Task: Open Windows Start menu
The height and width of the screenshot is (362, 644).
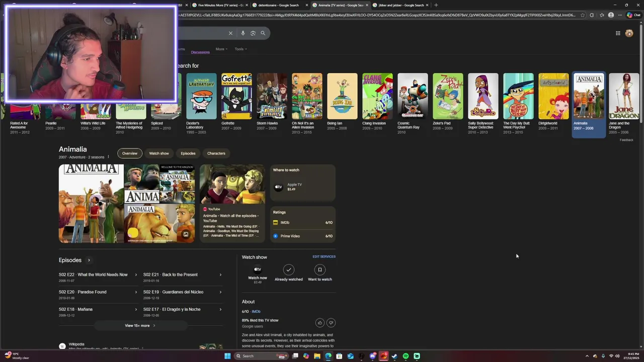Action: point(227,356)
